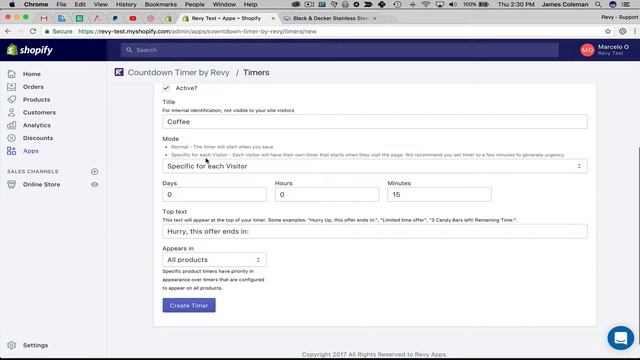Open Products in the sidebar
This screenshot has width=640, height=360.
pyautogui.click(x=36, y=100)
